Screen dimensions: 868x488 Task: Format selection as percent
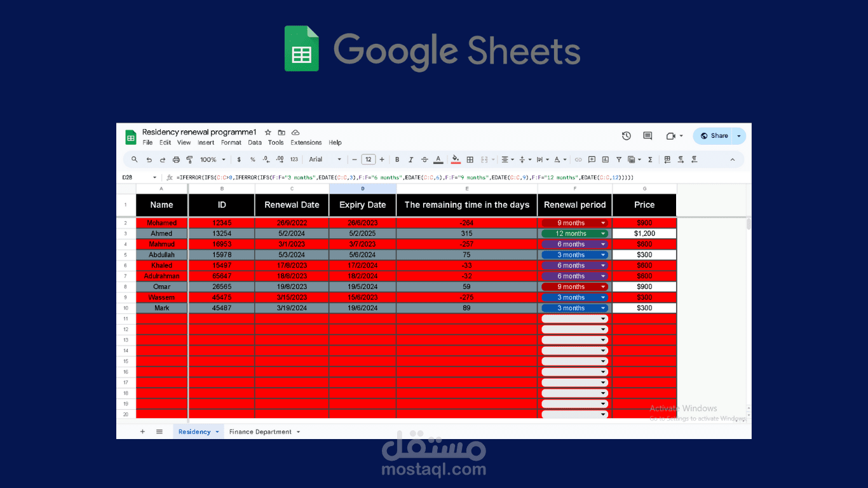coord(252,159)
